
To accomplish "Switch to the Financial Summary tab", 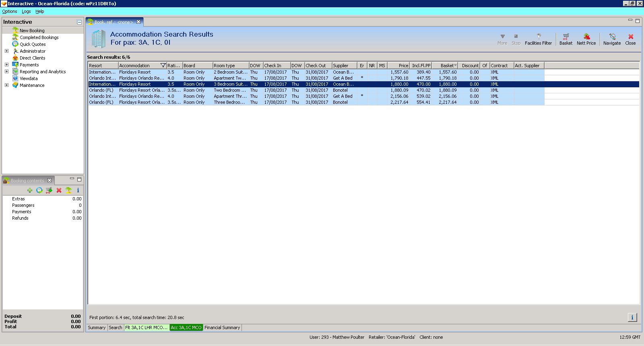I will [222, 327].
